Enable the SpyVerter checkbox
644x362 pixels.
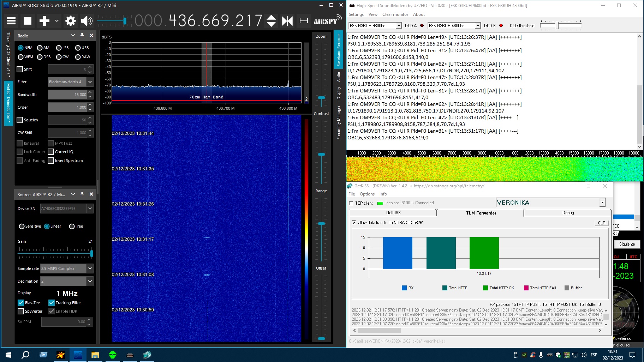(21, 311)
